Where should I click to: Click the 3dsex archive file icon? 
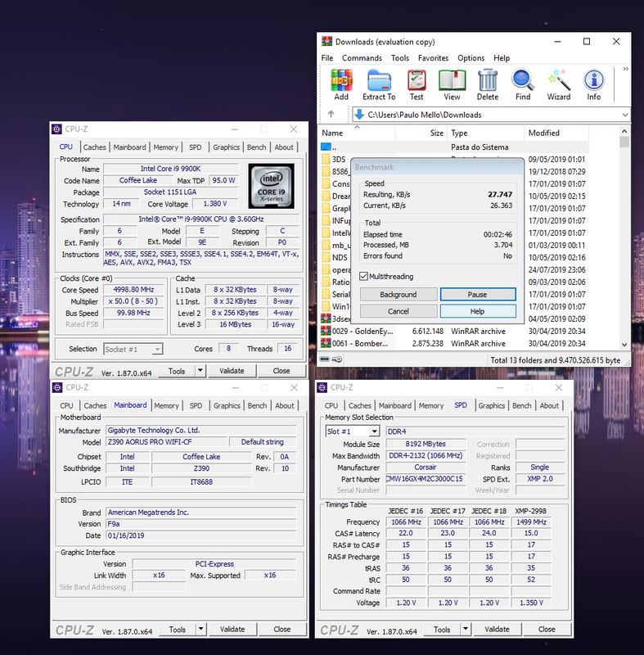point(326,318)
